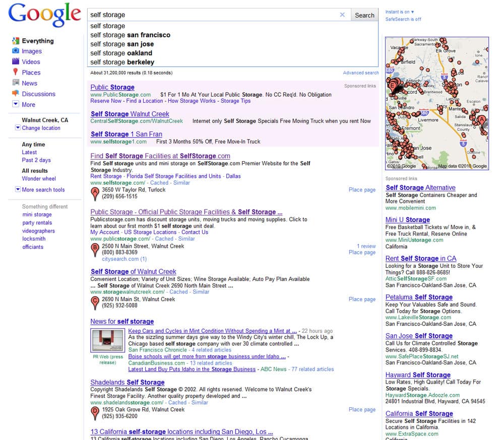Open the Places search category

31,72
